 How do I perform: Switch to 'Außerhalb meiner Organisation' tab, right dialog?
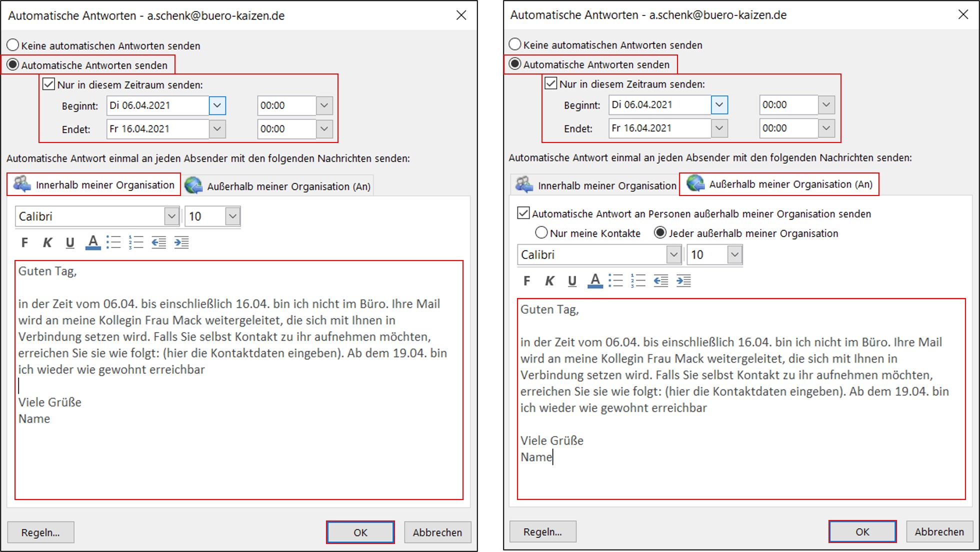[x=779, y=184]
